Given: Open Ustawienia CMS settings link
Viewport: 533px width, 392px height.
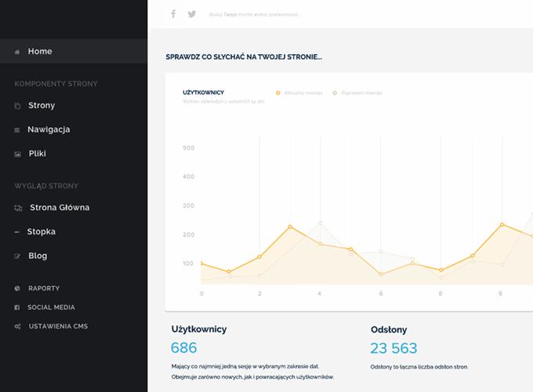Looking at the screenshot, I should tap(58, 326).
